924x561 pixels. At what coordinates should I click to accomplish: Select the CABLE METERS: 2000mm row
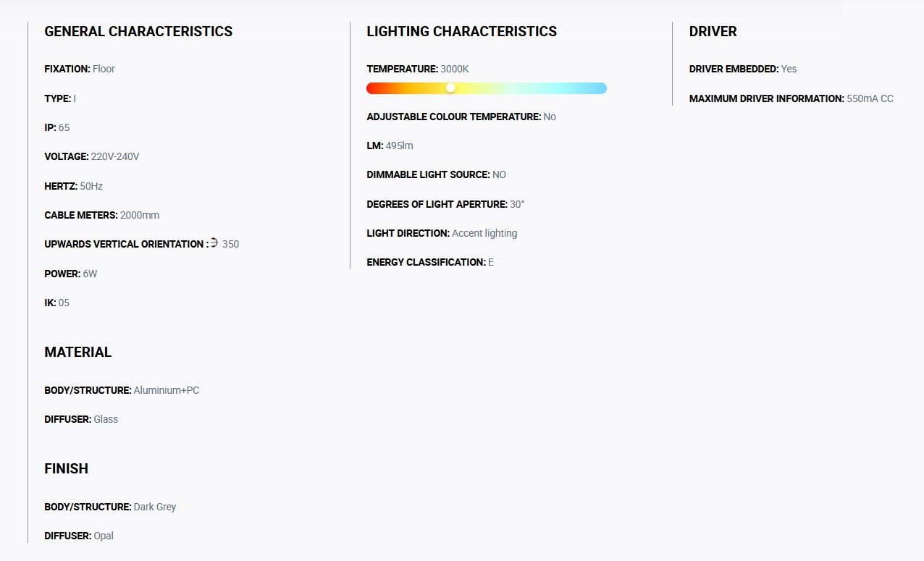[101, 215]
